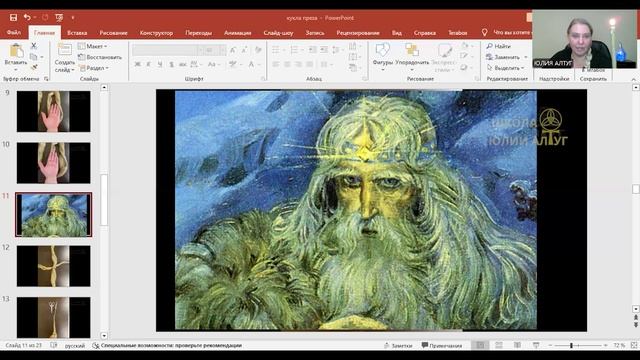Copy selection with the copy icon
640x360 pixels.
34,57
